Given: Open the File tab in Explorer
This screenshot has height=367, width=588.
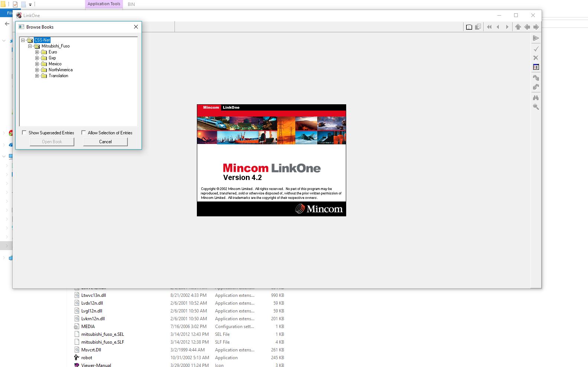Looking at the screenshot, I should 6,13.
